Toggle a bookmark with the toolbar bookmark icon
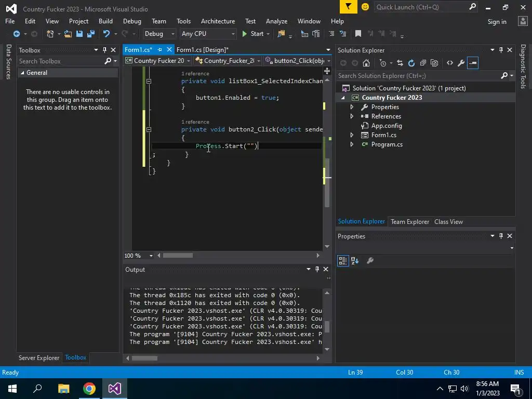Viewport: 532px width, 399px height. [x=358, y=34]
